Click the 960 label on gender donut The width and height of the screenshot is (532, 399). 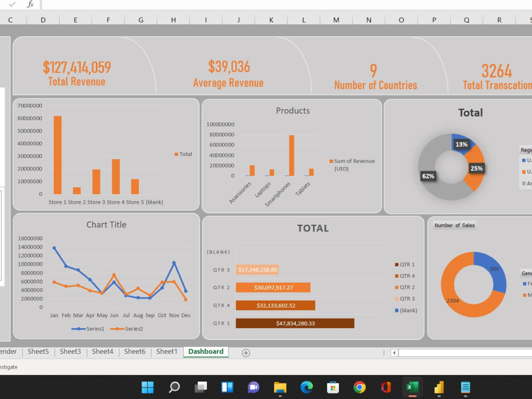point(494,269)
